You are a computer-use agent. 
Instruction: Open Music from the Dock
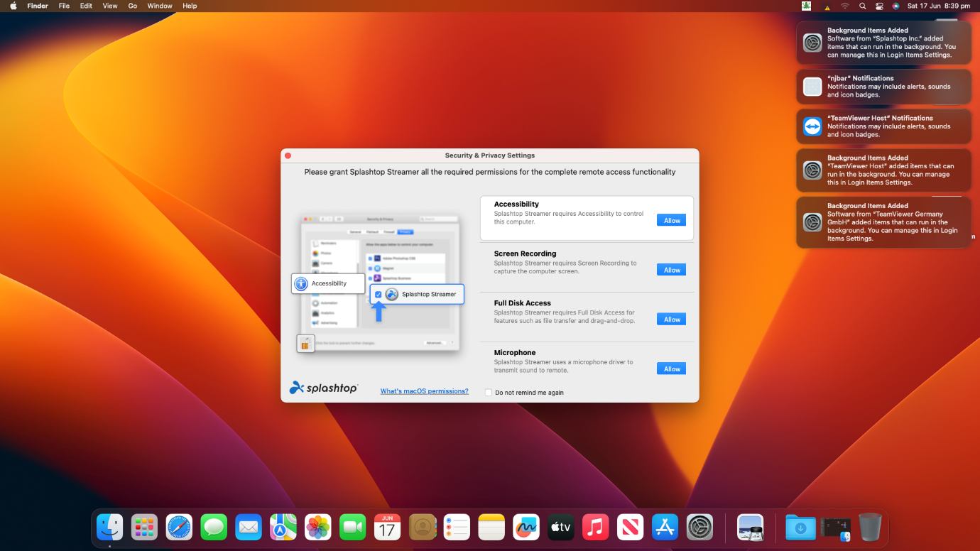click(x=596, y=527)
